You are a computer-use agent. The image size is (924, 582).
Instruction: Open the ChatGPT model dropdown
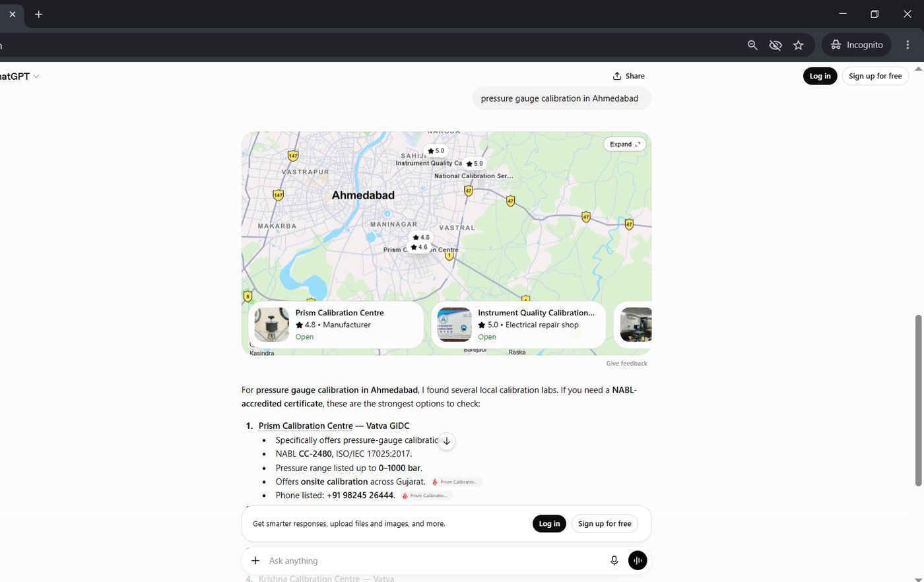[x=20, y=77]
